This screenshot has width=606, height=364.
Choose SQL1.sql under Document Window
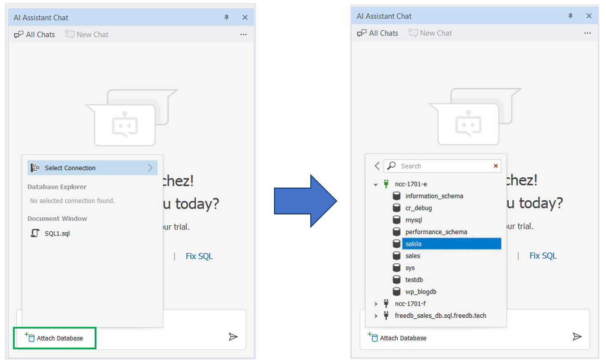[57, 233]
